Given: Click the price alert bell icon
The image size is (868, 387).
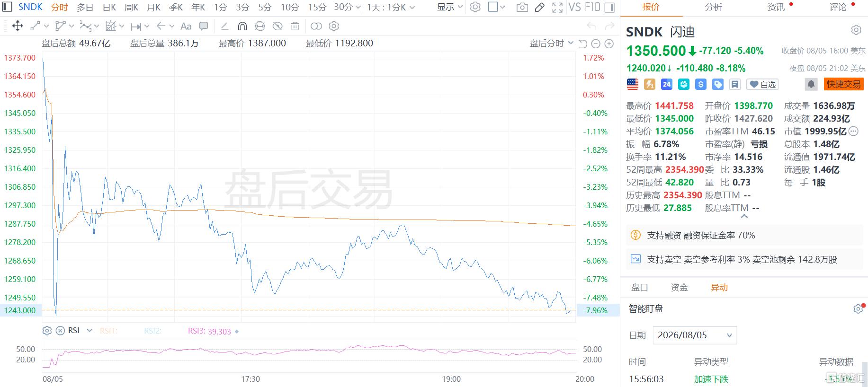Looking at the screenshot, I should pos(811,84).
